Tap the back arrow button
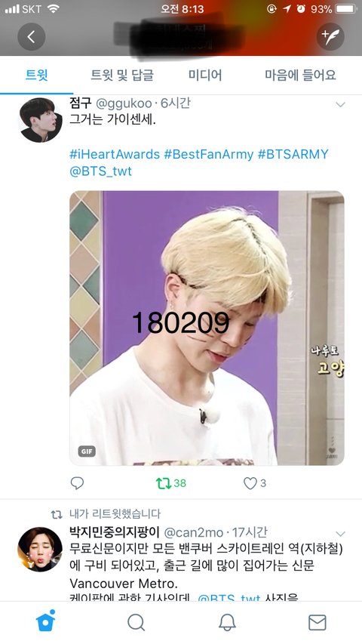 click(x=31, y=37)
